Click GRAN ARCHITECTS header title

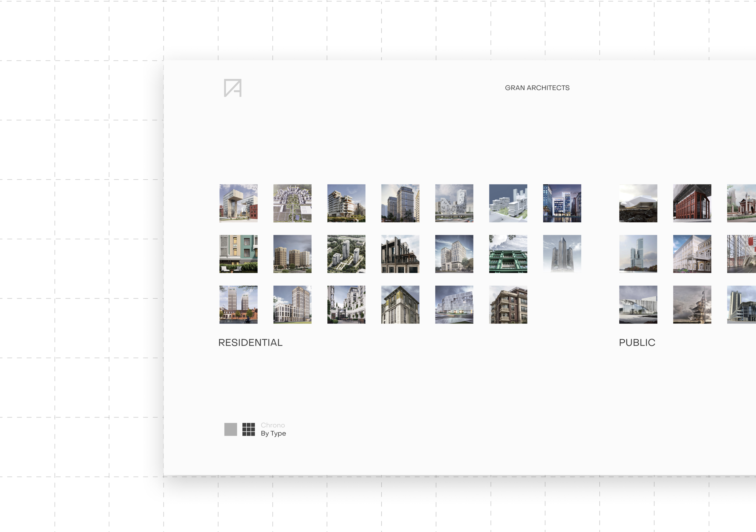[x=537, y=88]
